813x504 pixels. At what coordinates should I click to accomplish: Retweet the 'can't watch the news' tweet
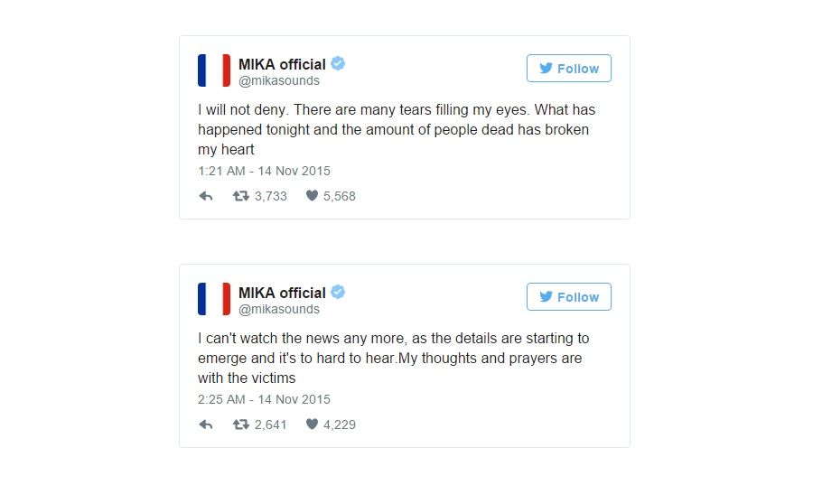tap(240, 425)
